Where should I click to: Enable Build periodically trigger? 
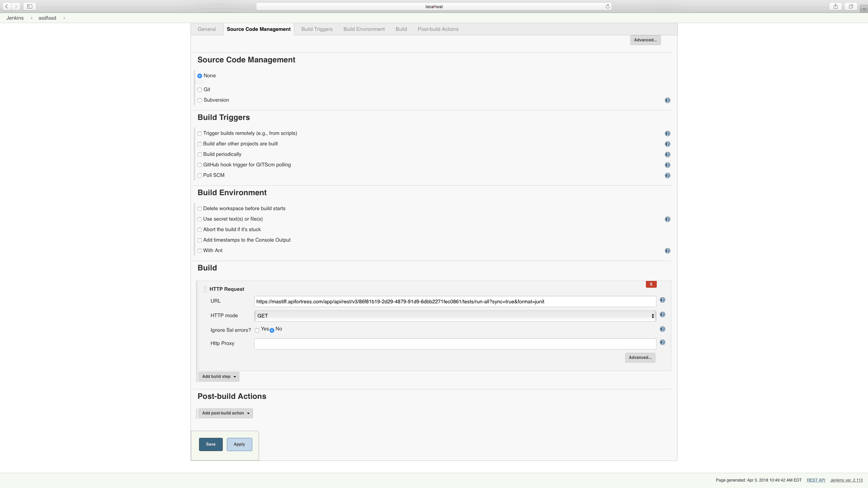[200, 155]
